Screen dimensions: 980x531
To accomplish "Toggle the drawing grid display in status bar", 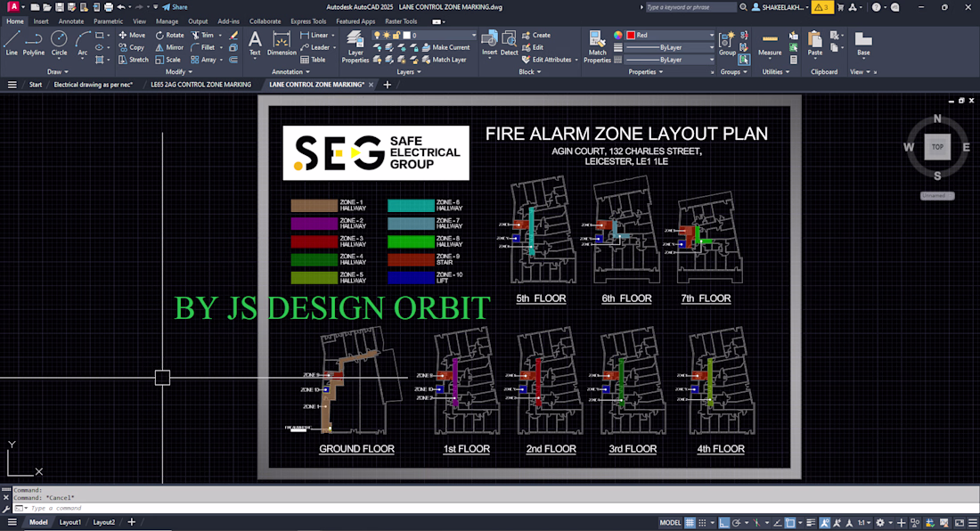I will pos(690,523).
